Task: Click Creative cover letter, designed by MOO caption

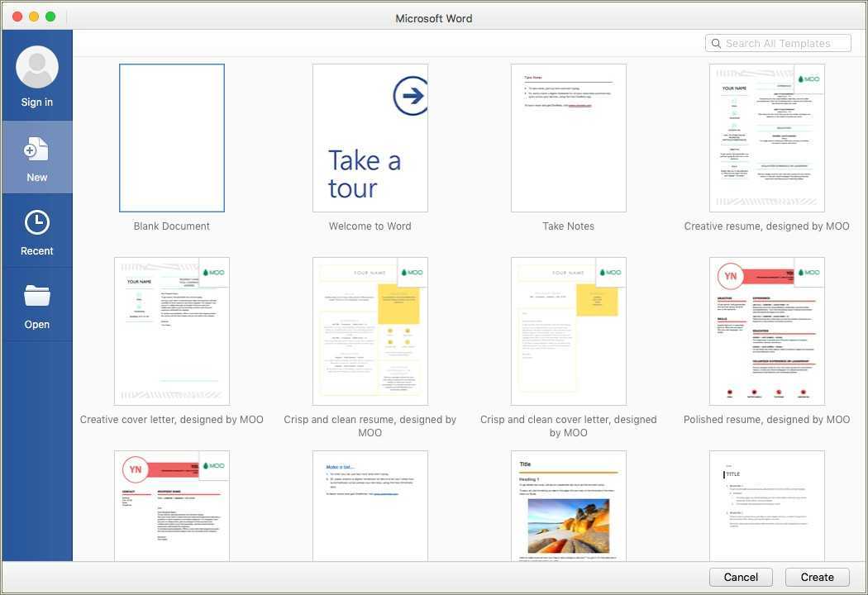Action: pos(172,420)
